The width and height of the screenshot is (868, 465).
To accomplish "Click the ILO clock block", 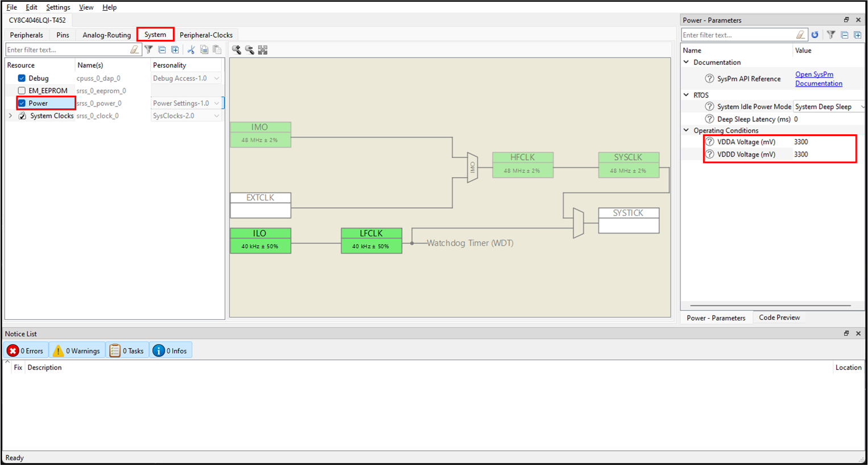I will point(261,241).
